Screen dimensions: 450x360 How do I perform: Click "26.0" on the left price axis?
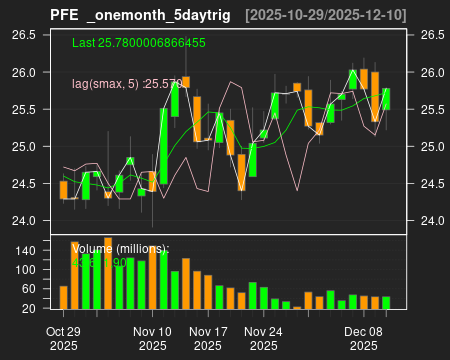pyautogui.click(x=24, y=72)
